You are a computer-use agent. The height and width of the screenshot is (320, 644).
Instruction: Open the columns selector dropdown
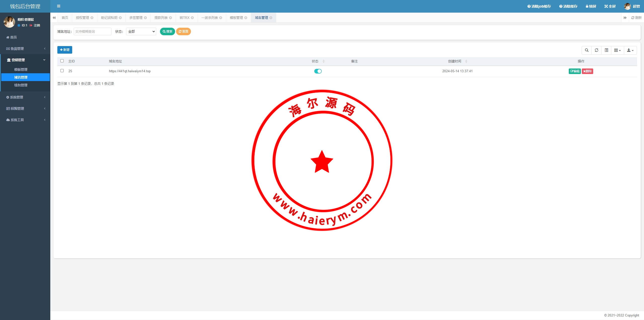tap(617, 50)
